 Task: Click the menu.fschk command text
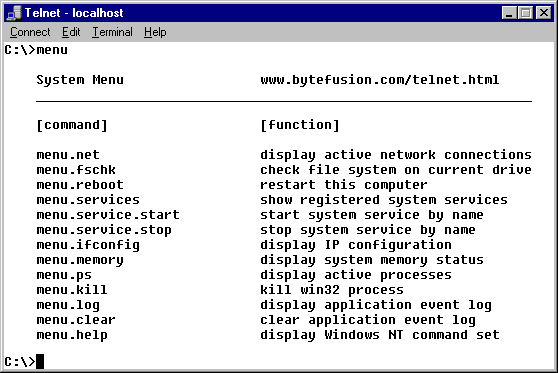[x=76, y=170]
